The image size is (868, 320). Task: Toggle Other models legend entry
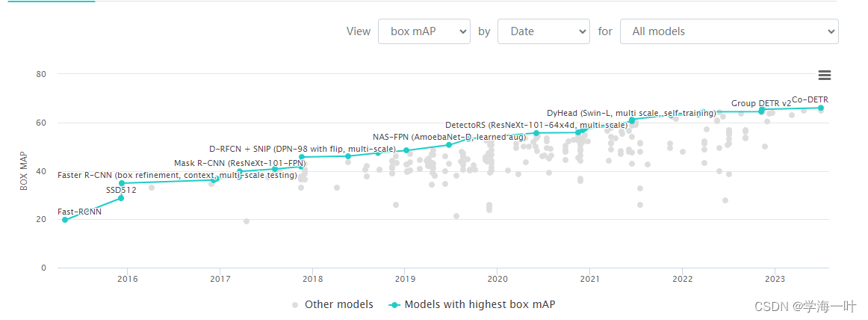(x=332, y=304)
